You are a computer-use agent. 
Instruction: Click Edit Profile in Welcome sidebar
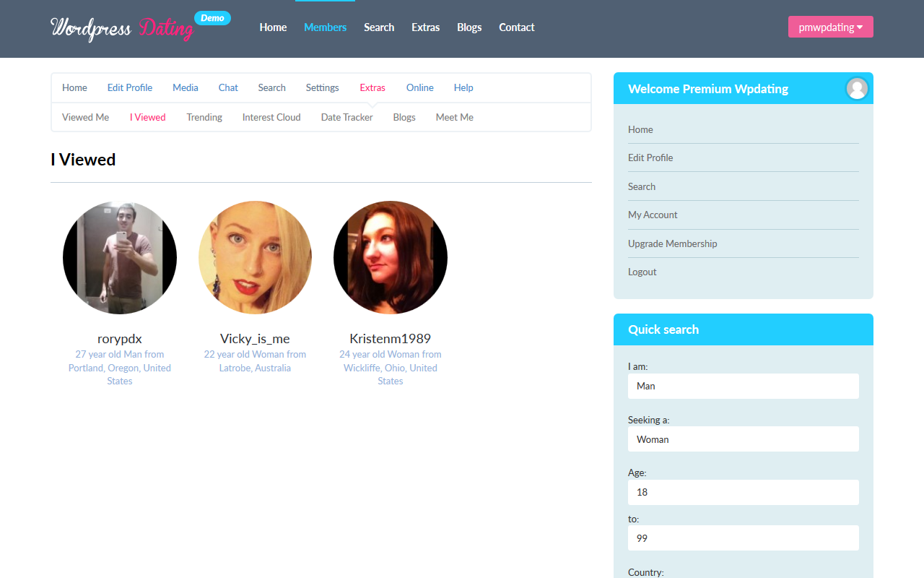click(650, 158)
